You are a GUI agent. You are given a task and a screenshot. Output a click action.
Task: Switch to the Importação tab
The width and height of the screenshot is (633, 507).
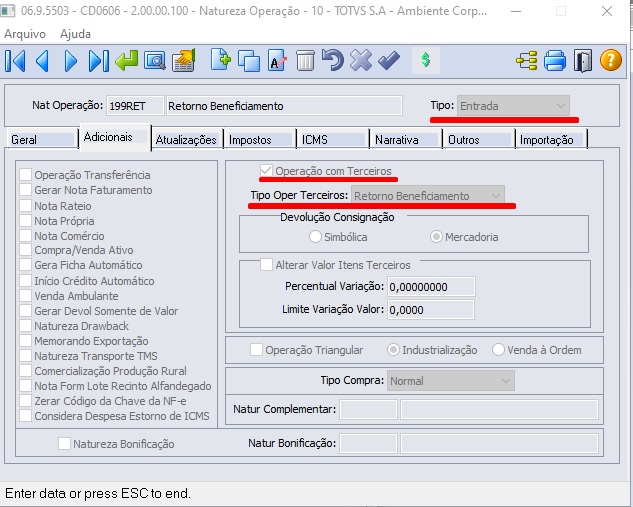click(x=551, y=140)
